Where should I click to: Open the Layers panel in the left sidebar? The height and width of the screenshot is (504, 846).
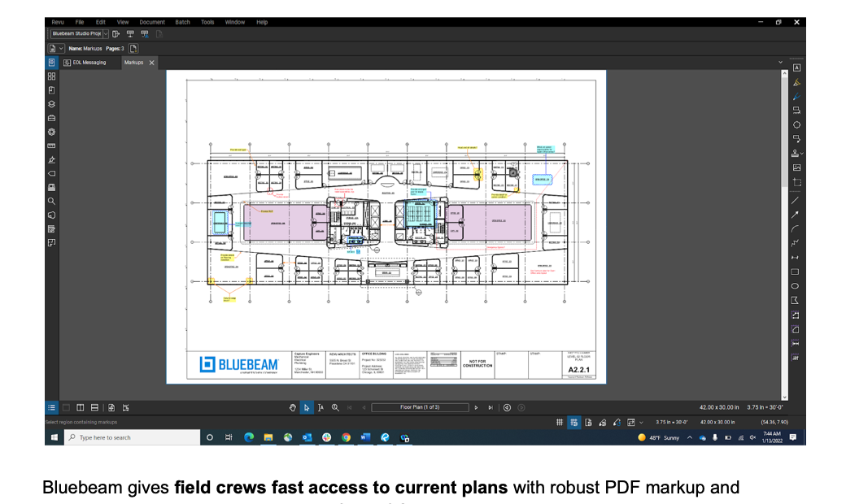coord(51,104)
